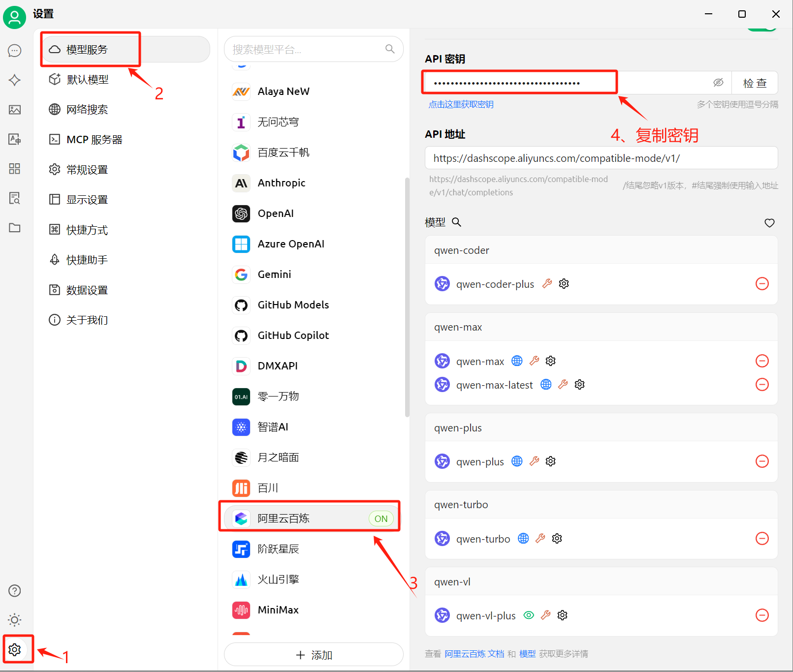Image resolution: width=793 pixels, height=672 pixels.
Task: Select 显示设置 settings menu
Action: [x=126, y=200]
